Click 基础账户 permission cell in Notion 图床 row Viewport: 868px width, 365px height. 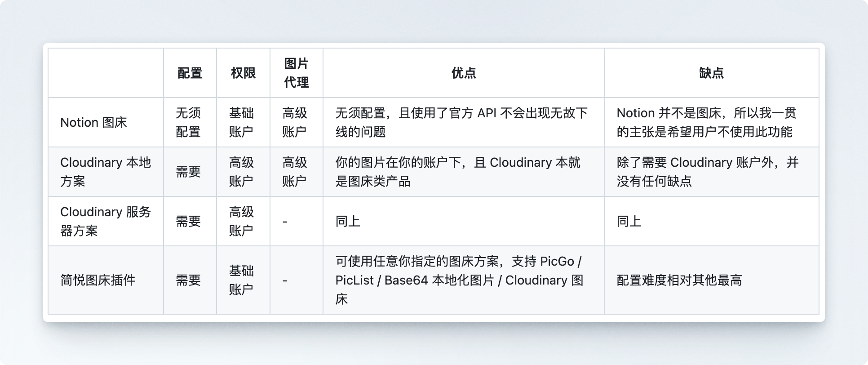coord(241,122)
